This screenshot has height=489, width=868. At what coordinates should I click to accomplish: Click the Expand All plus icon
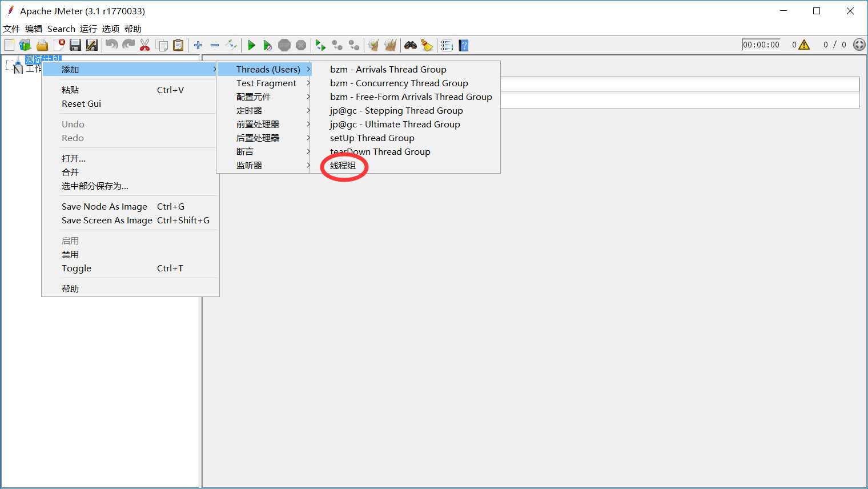(x=198, y=45)
